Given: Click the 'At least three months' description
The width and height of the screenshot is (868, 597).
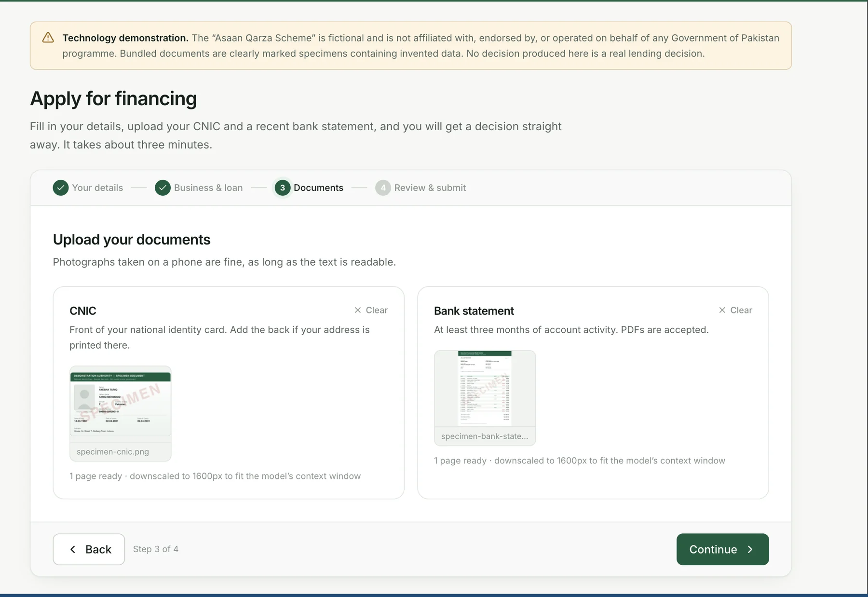Looking at the screenshot, I should (x=571, y=330).
